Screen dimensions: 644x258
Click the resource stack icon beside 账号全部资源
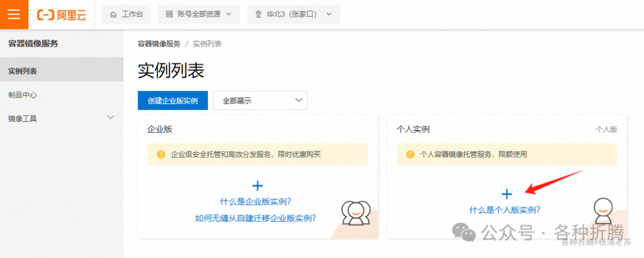pyautogui.click(x=169, y=14)
